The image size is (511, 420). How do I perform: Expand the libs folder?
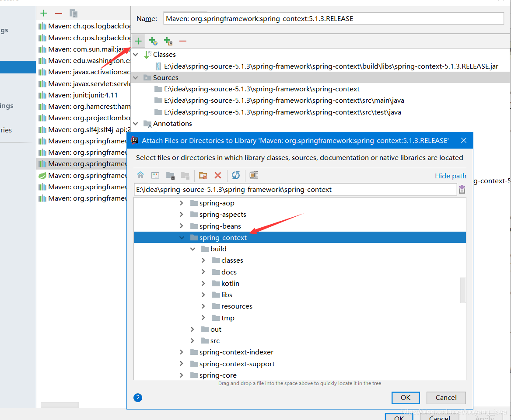point(203,295)
